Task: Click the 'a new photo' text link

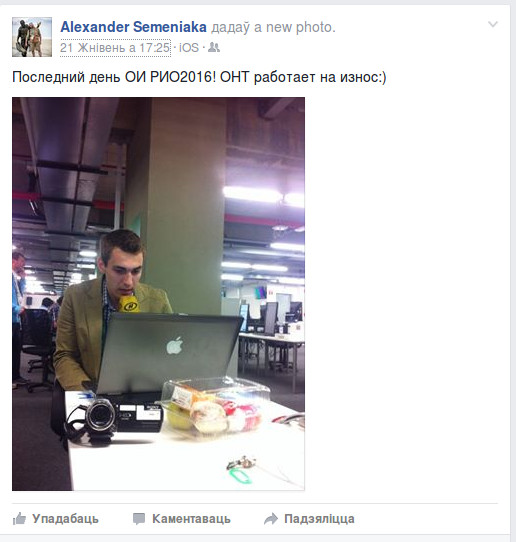Action: (294, 27)
